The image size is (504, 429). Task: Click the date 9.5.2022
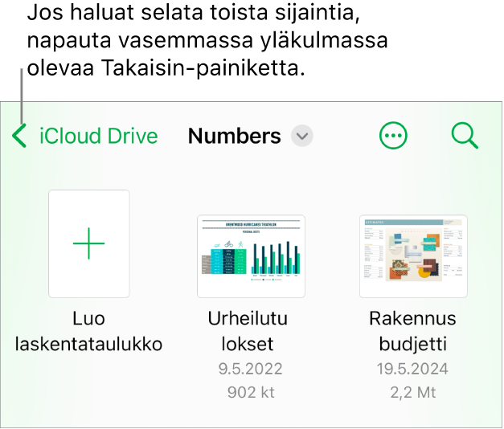tap(251, 369)
